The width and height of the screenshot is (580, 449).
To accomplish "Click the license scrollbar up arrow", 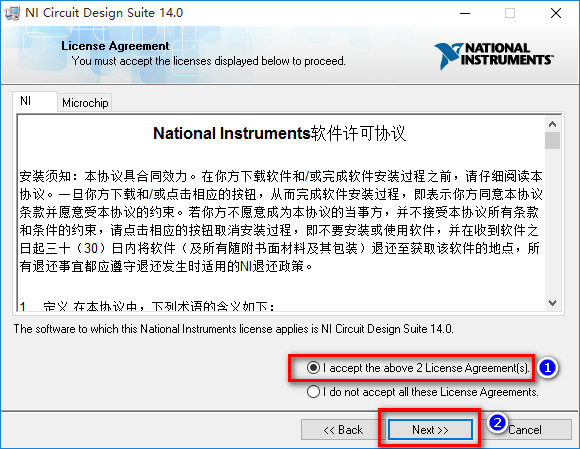I will click(x=553, y=124).
